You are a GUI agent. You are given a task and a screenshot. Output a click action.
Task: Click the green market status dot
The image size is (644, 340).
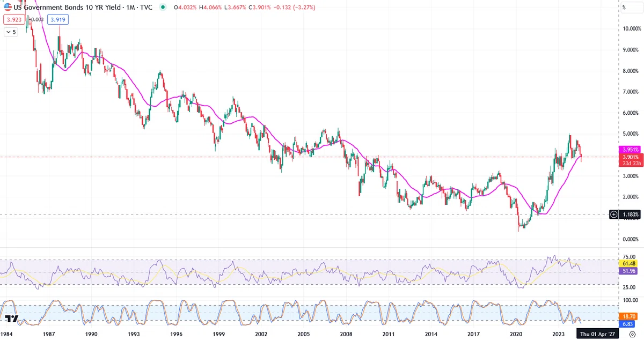tap(163, 8)
